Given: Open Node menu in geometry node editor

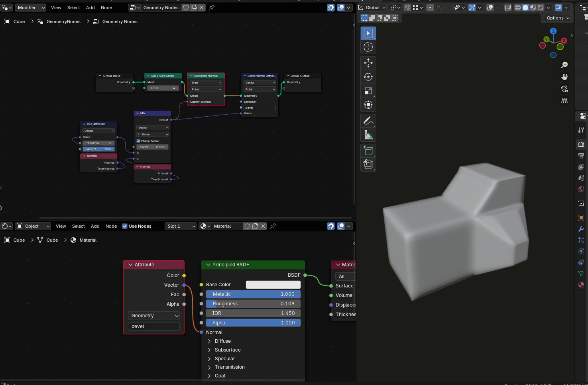Looking at the screenshot, I should tap(106, 8).
